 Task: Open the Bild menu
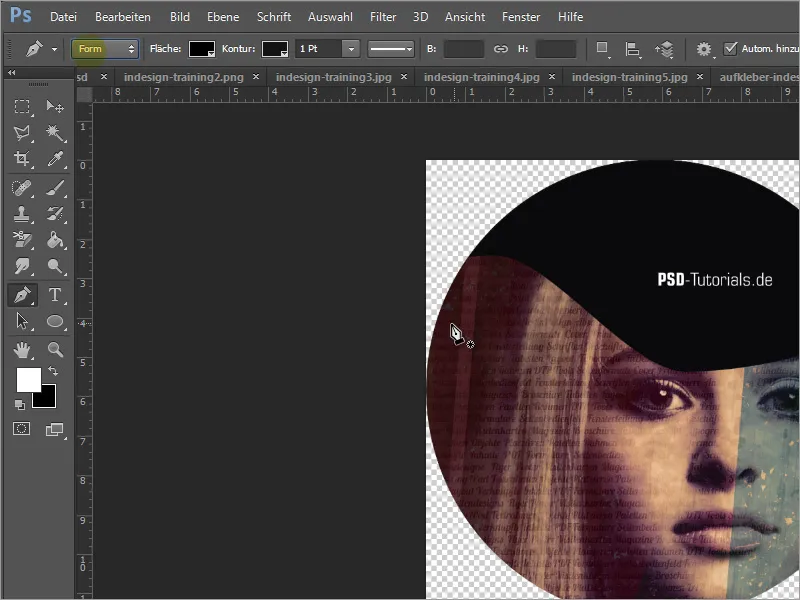click(180, 17)
